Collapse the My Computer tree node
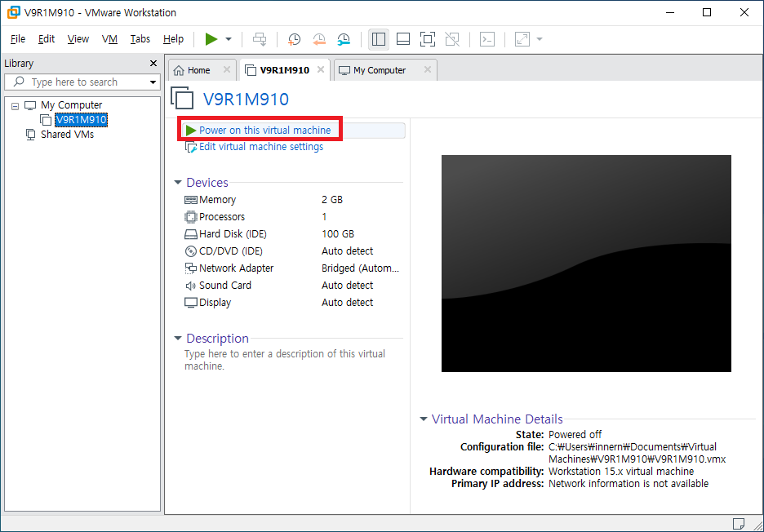This screenshot has width=764, height=532. tap(16, 106)
